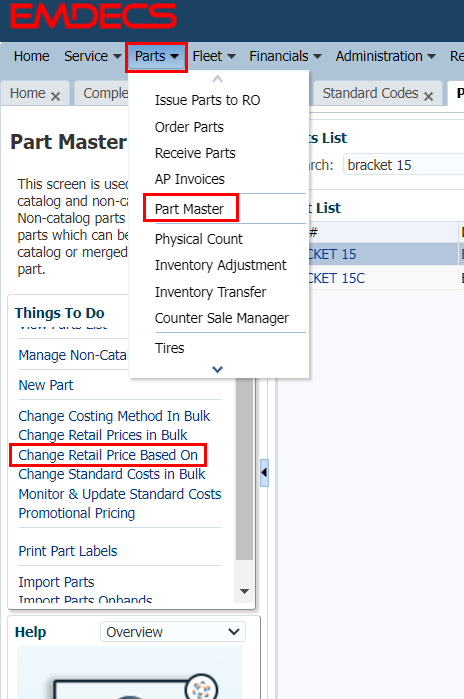Choose Inventory Adjustment menu item
The image size is (464, 699).
click(220, 265)
